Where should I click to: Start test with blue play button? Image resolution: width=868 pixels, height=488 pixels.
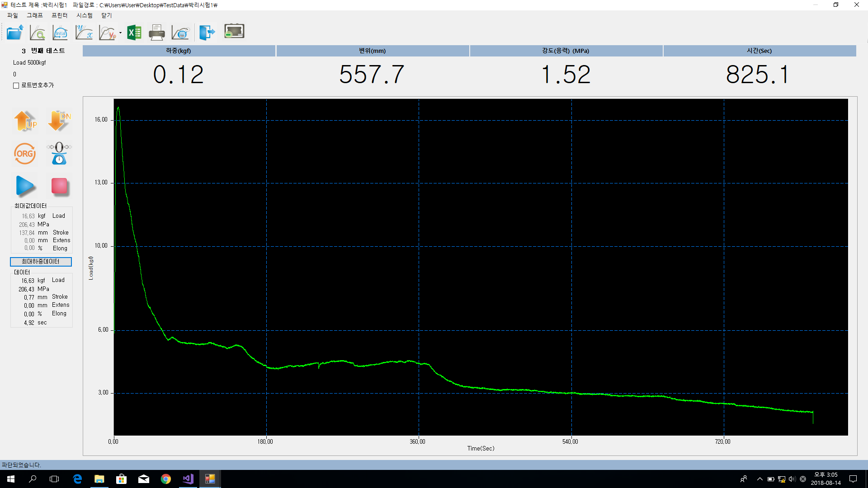(25, 186)
